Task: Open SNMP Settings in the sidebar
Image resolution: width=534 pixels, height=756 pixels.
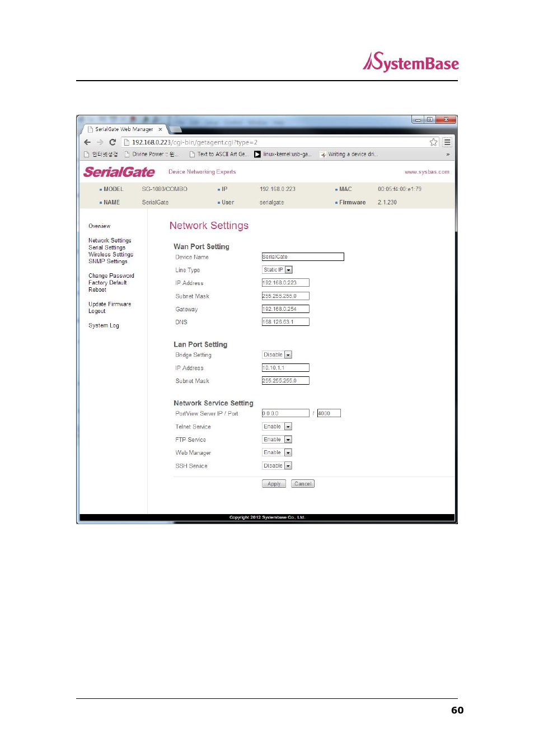Action: (108, 262)
